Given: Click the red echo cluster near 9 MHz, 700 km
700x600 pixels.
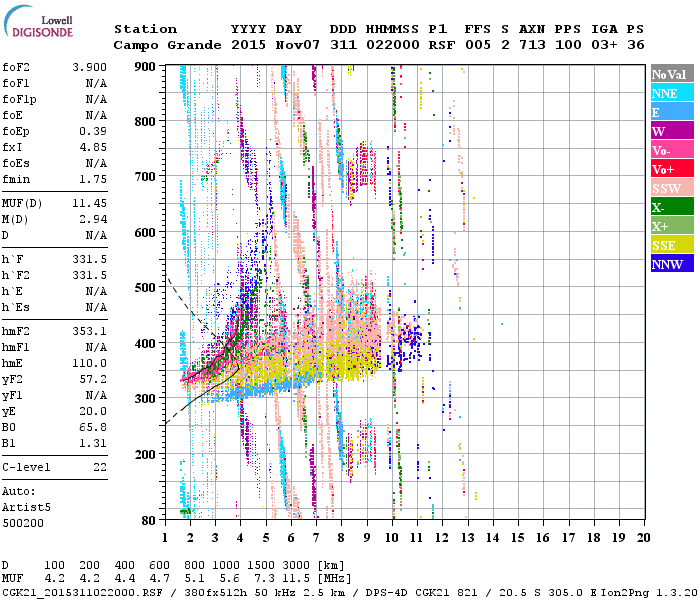Looking at the screenshot, I should click(367, 165).
